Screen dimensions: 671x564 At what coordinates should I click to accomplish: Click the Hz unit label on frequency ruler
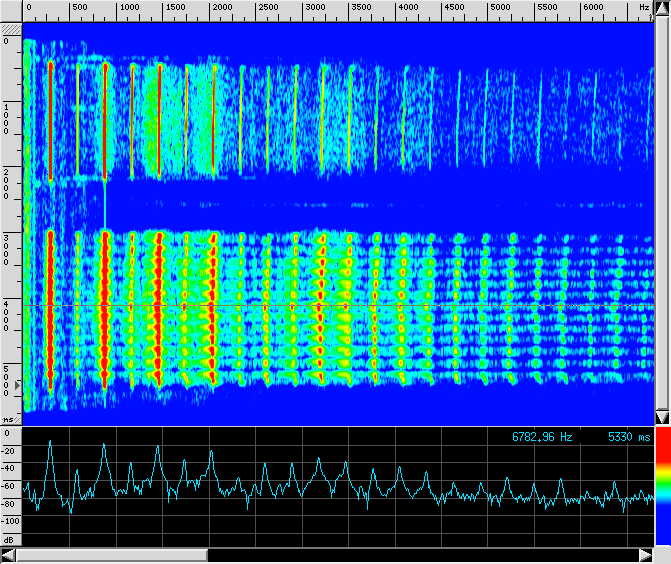(x=644, y=7)
